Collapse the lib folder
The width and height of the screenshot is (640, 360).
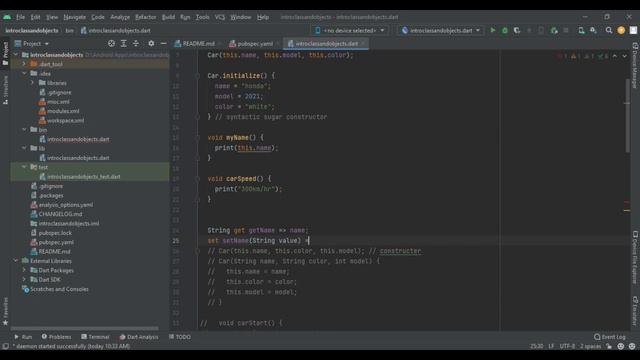[x=24, y=148]
